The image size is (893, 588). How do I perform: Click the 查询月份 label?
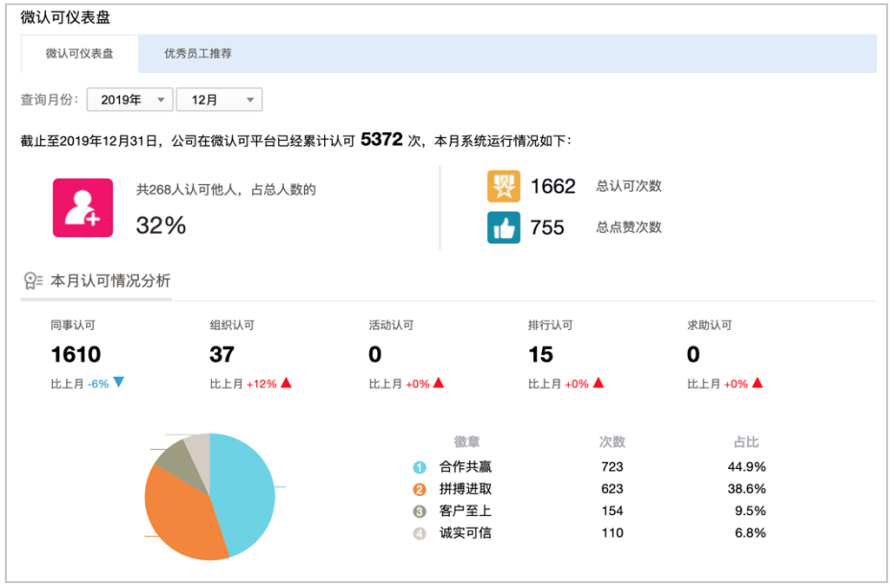(x=49, y=100)
